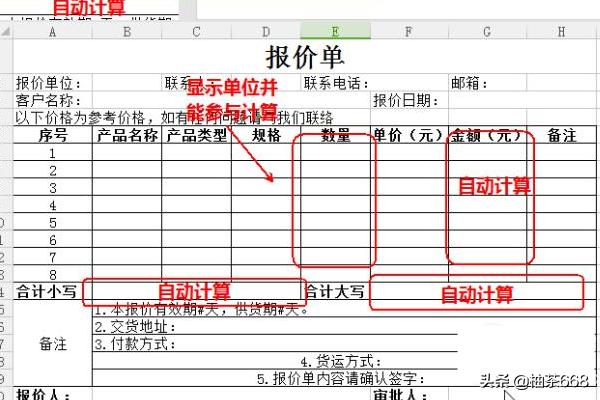Select column A header

52,32
